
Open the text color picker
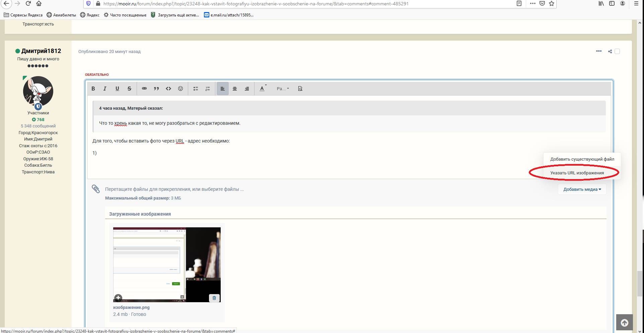point(263,89)
